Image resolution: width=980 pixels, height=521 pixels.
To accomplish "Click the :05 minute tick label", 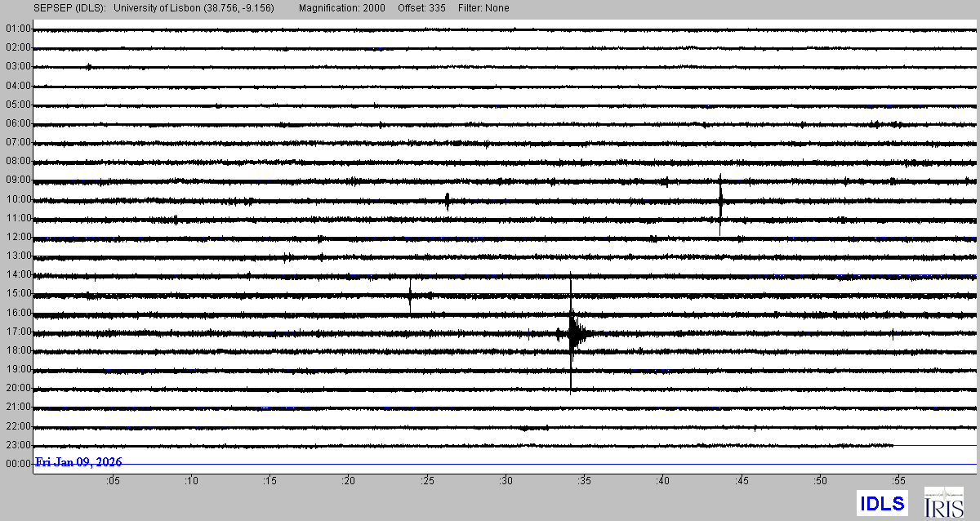I will (112, 481).
